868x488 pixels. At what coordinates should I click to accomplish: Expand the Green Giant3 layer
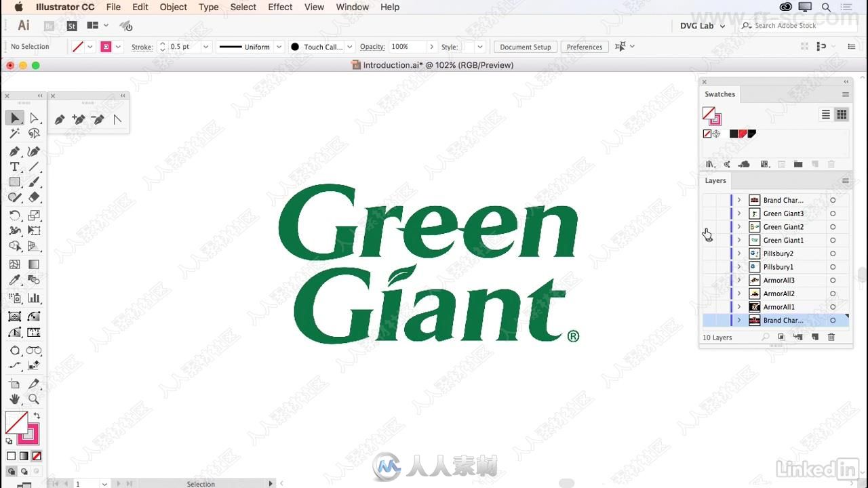pyautogui.click(x=739, y=213)
